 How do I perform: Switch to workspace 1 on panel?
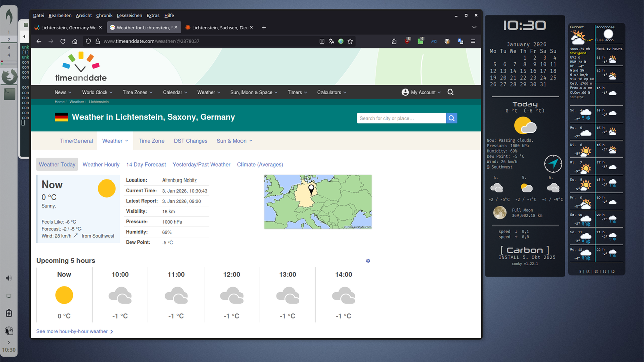pyautogui.click(x=8, y=32)
